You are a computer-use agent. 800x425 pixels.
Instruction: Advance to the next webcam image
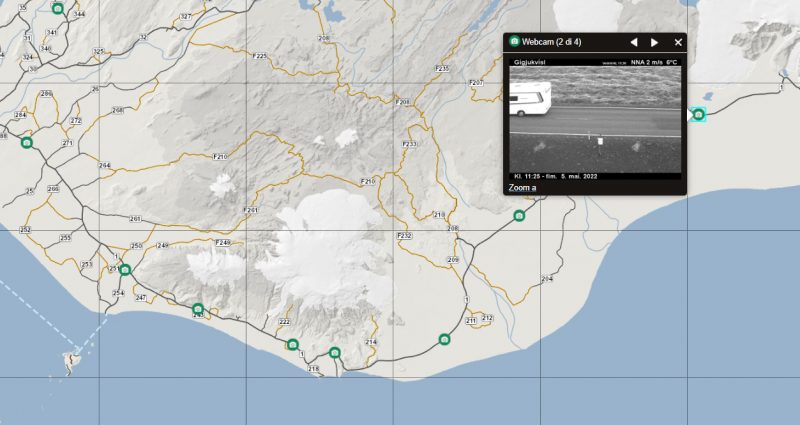point(655,42)
